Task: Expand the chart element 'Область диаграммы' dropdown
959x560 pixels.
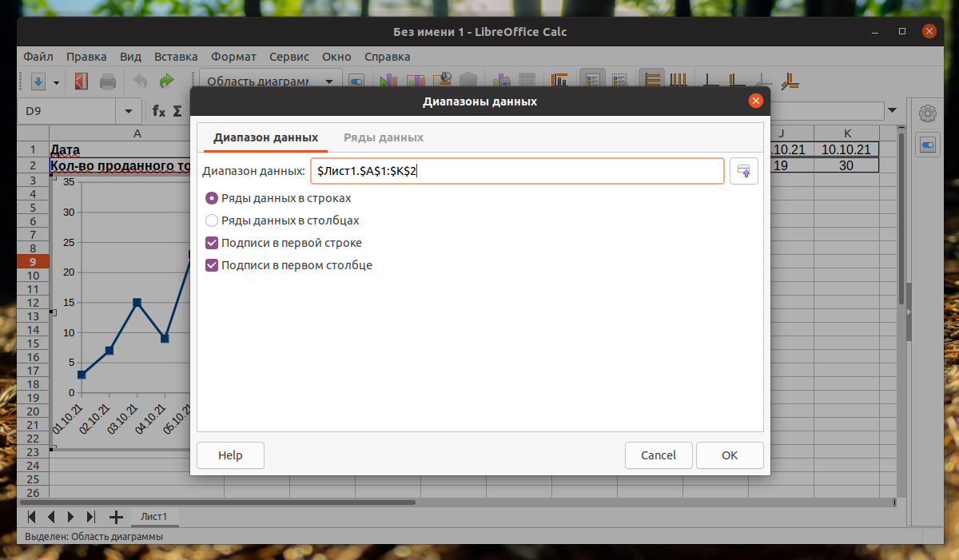Action: tap(329, 81)
